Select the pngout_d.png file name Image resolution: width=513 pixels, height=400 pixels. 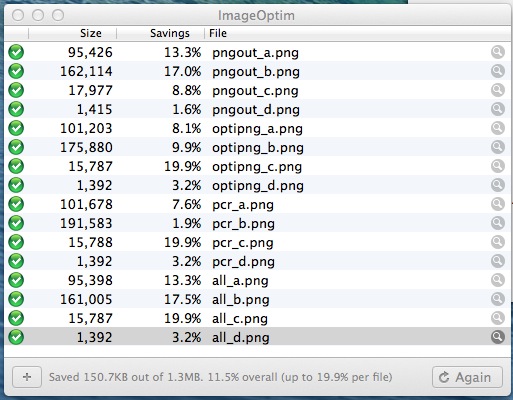[256, 110]
